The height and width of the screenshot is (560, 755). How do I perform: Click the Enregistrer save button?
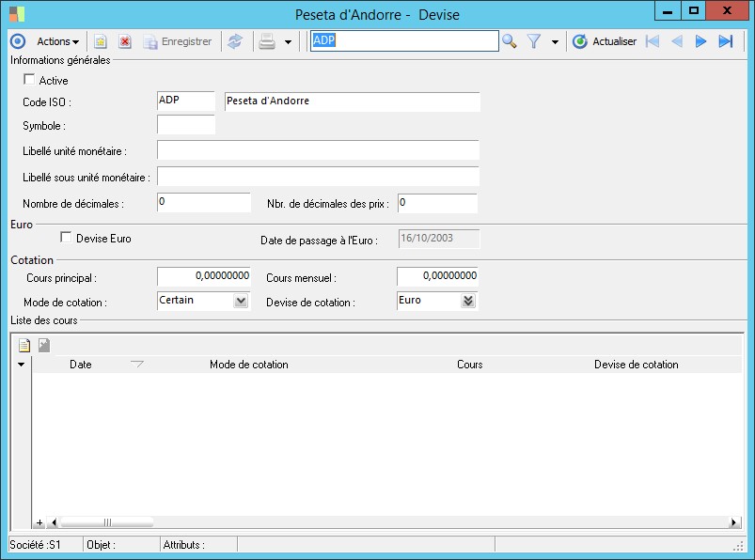click(x=177, y=41)
